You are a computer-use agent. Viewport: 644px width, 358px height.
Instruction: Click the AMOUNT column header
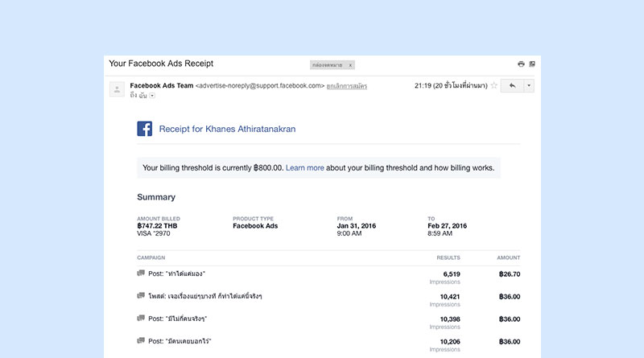(509, 257)
